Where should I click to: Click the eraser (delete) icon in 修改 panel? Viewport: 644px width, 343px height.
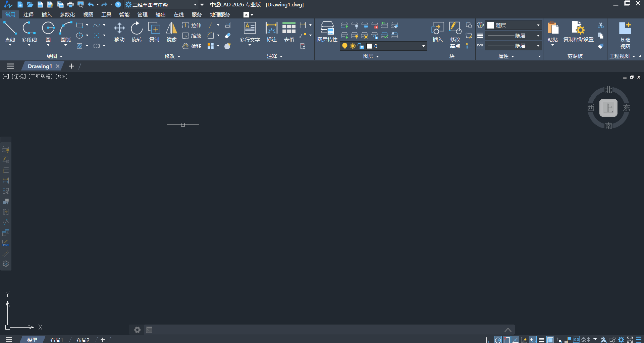[x=228, y=36]
